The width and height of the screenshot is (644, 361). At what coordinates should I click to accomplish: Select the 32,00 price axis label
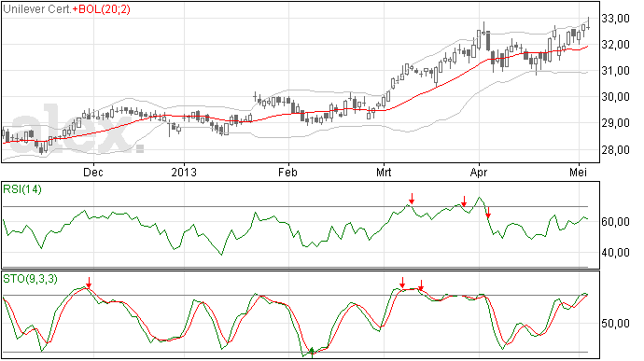point(615,45)
